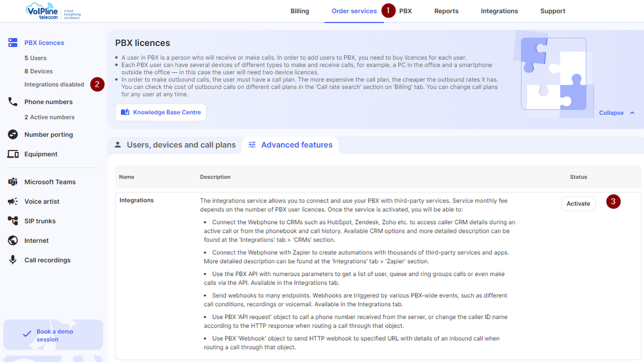
Task: Click the VoIPline telecom logo
Action: pyautogui.click(x=53, y=11)
